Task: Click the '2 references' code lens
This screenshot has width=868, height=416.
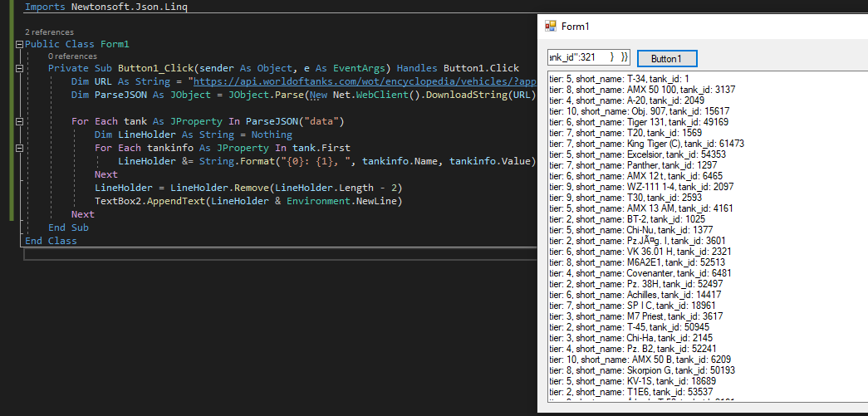Action: click(x=49, y=32)
